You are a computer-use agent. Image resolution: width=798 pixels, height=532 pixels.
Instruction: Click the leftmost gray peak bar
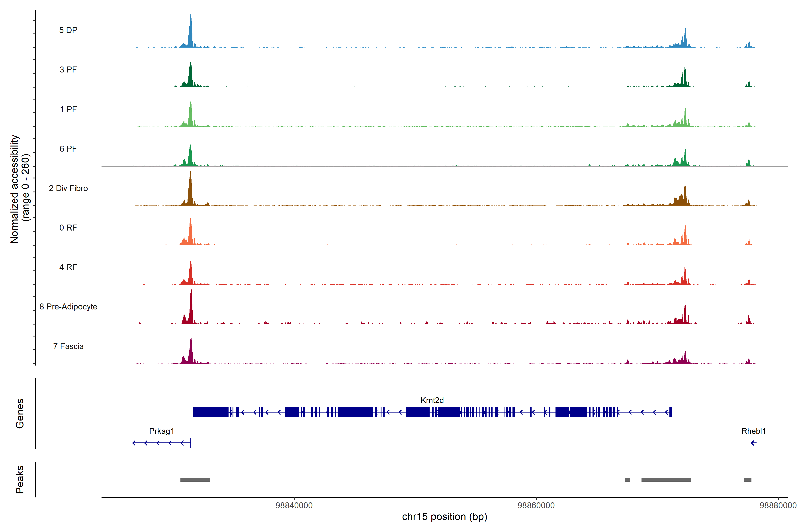[195, 480]
